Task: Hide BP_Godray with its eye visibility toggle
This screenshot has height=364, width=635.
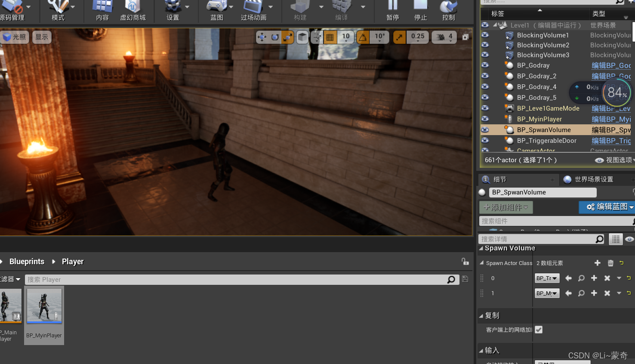Action: coord(485,65)
